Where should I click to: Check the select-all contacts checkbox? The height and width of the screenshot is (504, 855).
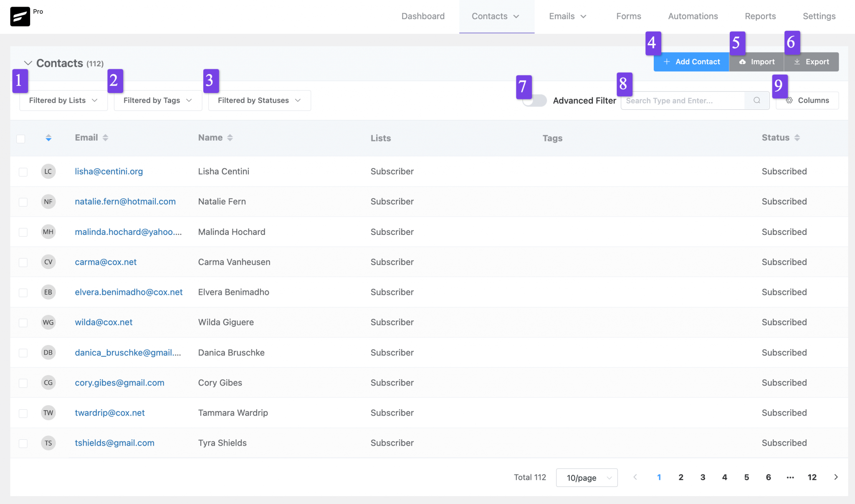pos(21,138)
